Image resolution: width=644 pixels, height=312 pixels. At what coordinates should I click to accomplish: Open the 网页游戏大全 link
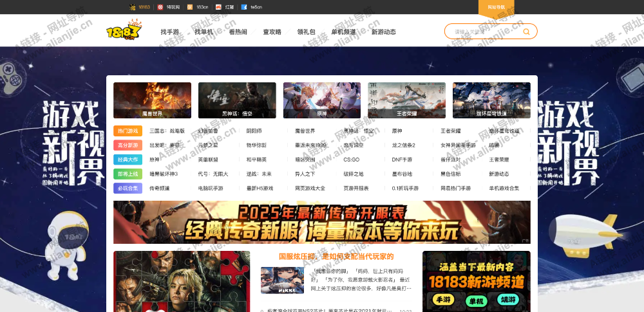click(x=310, y=188)
